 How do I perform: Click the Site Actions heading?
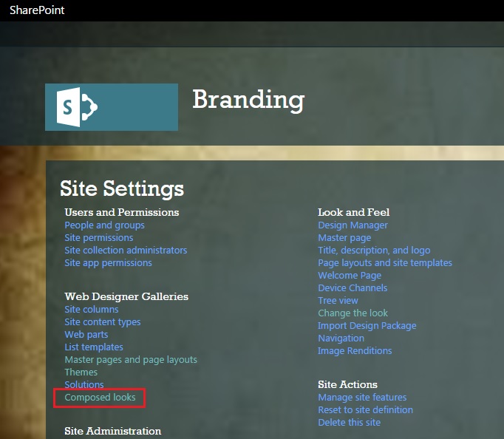point(347,384)
